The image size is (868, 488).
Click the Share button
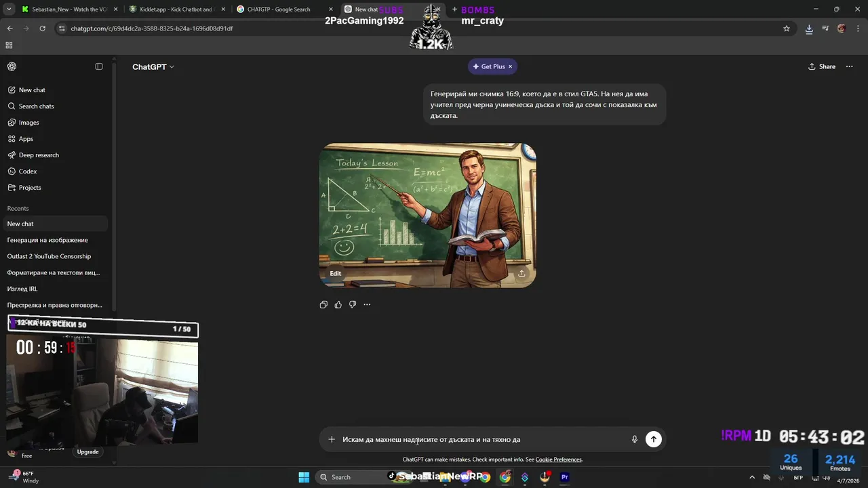[x=822, y=66]
